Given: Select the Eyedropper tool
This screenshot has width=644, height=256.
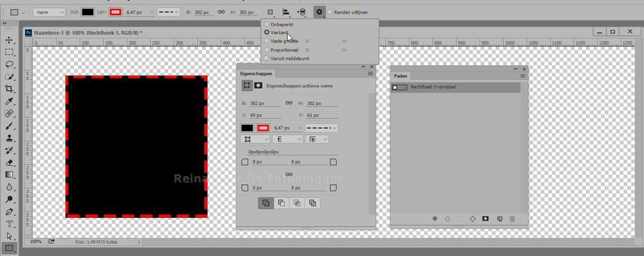Looking at the screenshot, I should [x=9, y=101].
